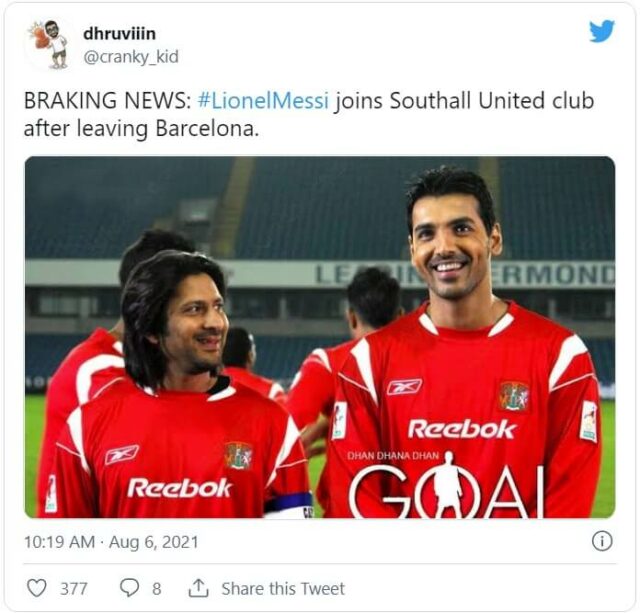Like the tweet with the heart icon
This screenshot has height=613, width=640.
[36, 588]
